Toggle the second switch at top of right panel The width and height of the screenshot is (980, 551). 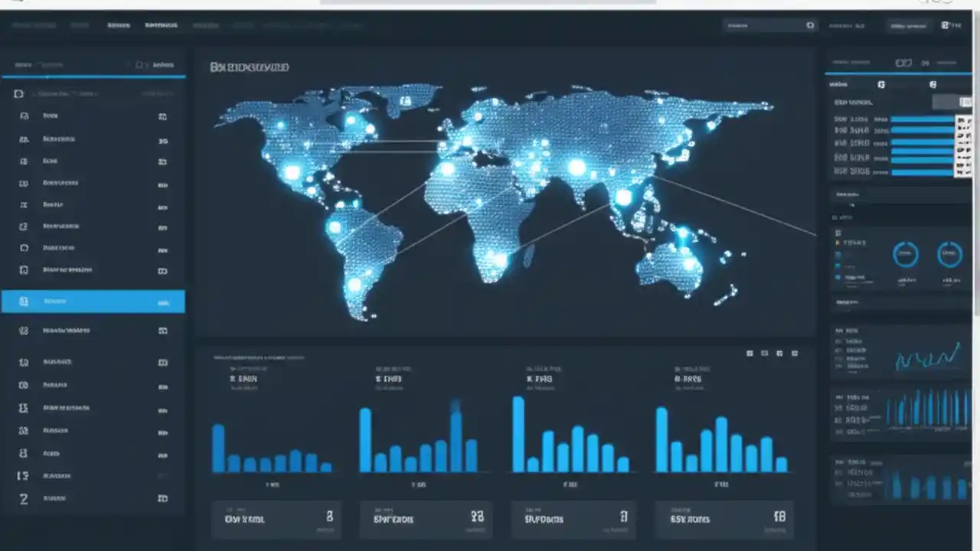(x=933, y=84)
